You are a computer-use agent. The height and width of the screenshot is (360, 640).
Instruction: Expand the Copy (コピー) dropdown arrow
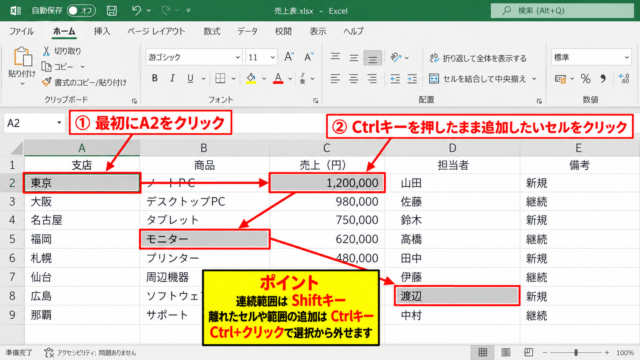(82, 67)
